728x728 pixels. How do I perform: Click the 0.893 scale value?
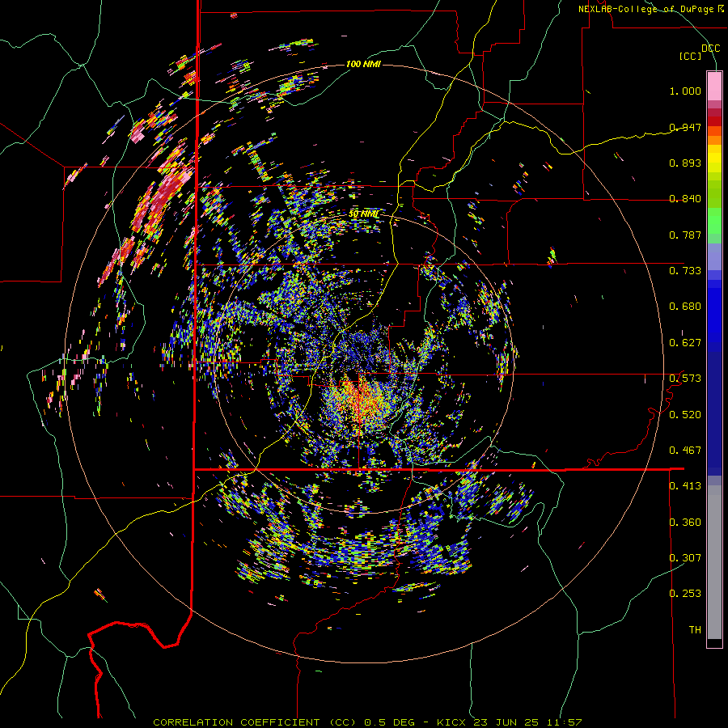(x=685, y=163)
